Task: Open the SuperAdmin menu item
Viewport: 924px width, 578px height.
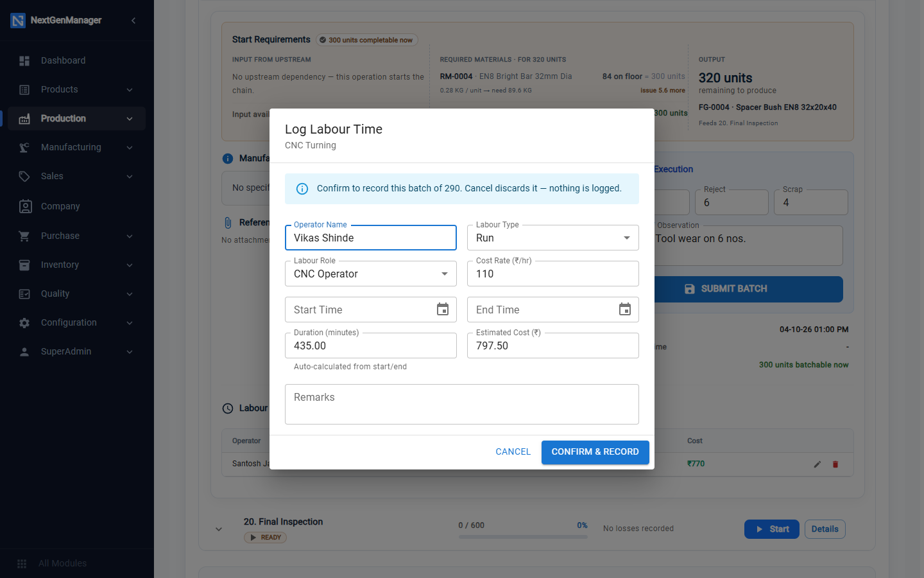Action: click(x=77, y=352)
